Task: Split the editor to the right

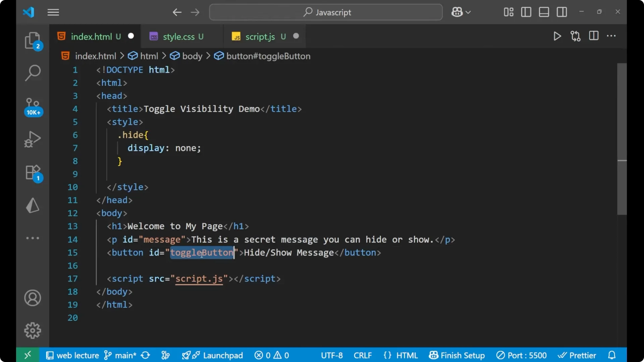Action: click(593, 36)
